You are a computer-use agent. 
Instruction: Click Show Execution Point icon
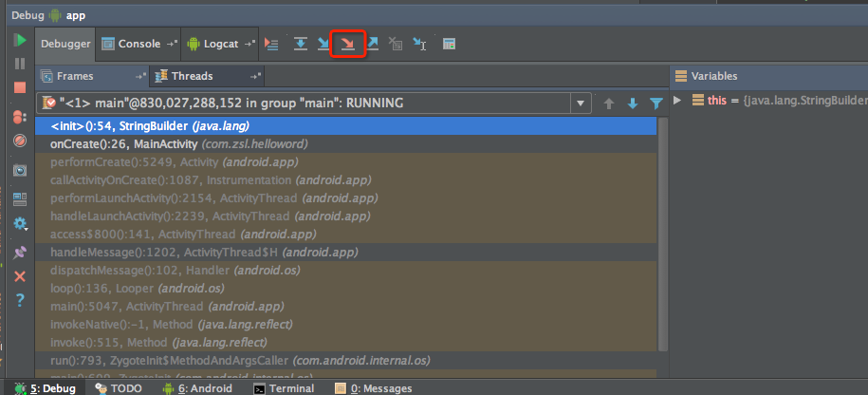(x=271, y=44)
